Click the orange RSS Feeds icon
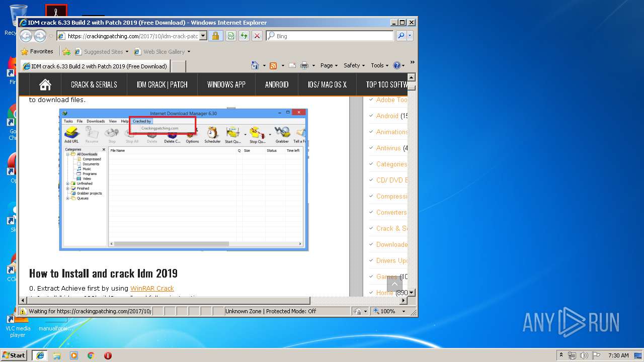Screen dimensions: 644x362 click(x=273, y=65)
